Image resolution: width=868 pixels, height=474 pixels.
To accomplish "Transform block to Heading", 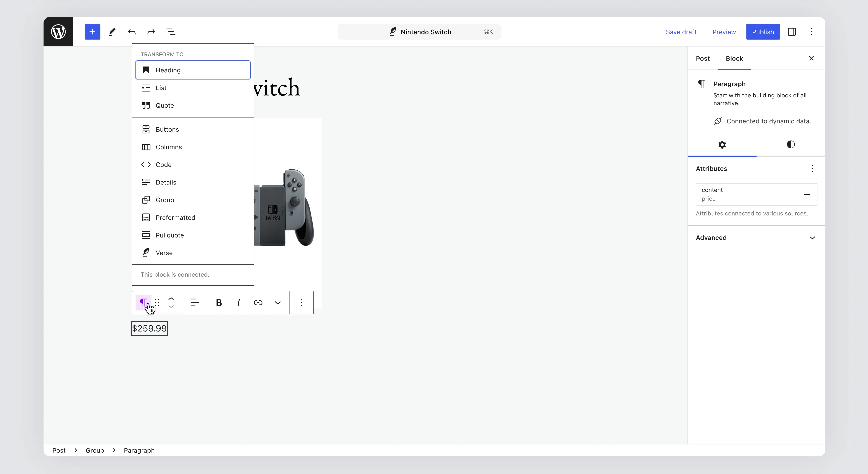I will tap(193, 70).
